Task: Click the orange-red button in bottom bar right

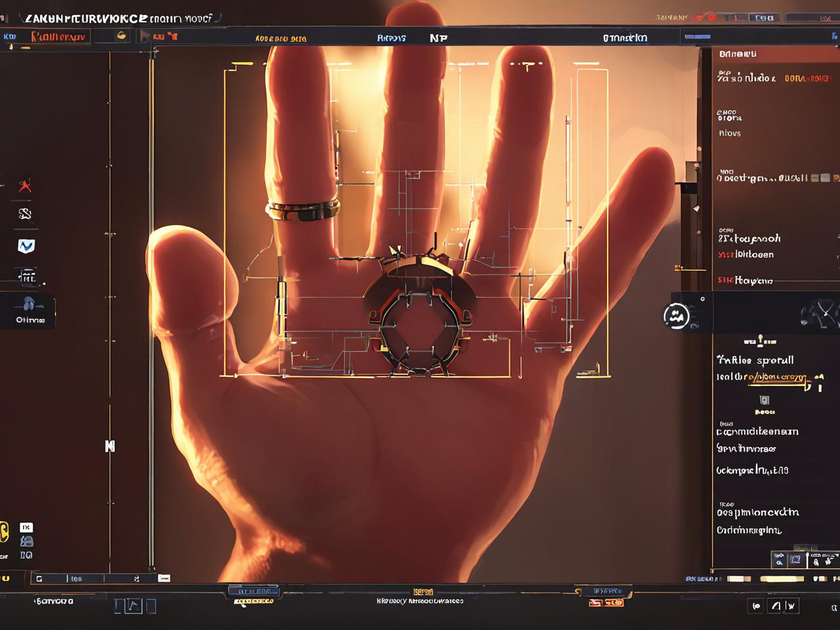Action: [606, 602]
